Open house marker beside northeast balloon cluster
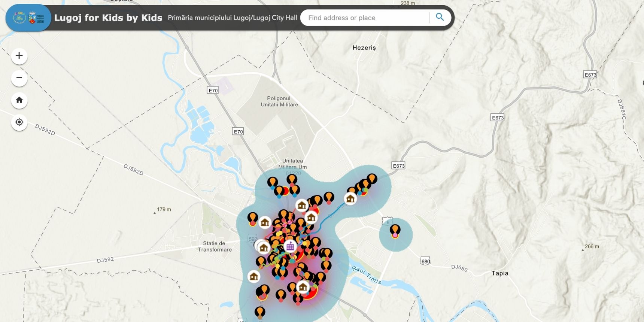The height and width of the screenshot is (322, 644). tap(350, 198)
